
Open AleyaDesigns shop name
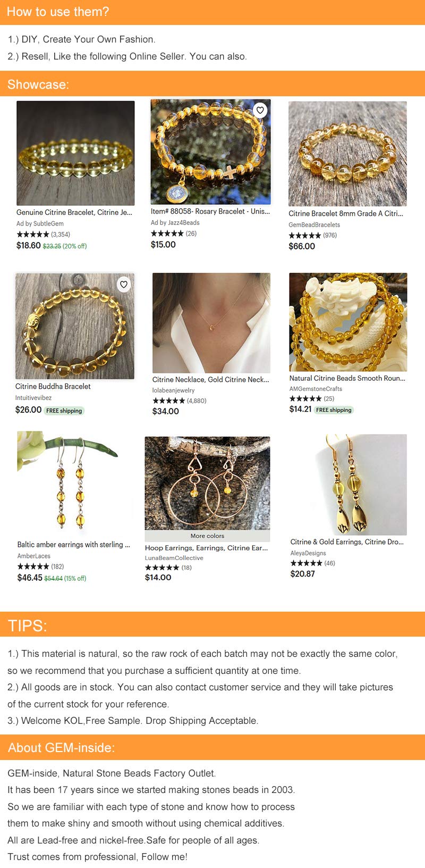[308, 553]
